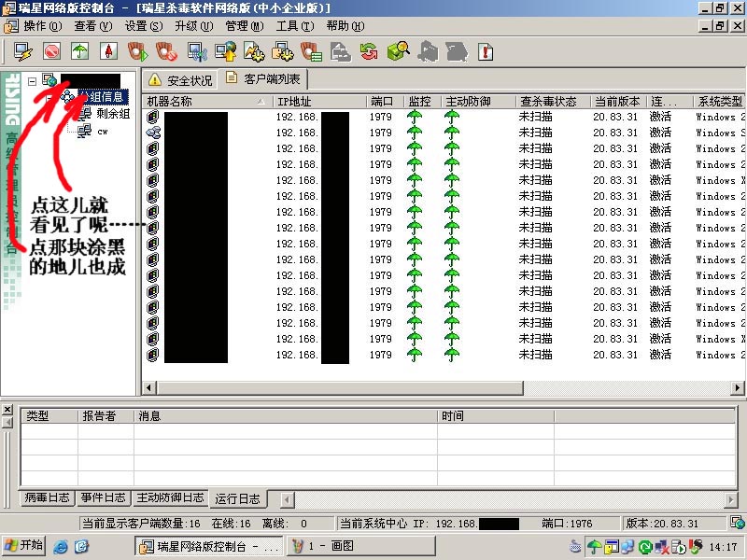Click the lightning-bolt computer toolbar icon
The height and width of the screenshot is (560, 747).
[22, 50]
